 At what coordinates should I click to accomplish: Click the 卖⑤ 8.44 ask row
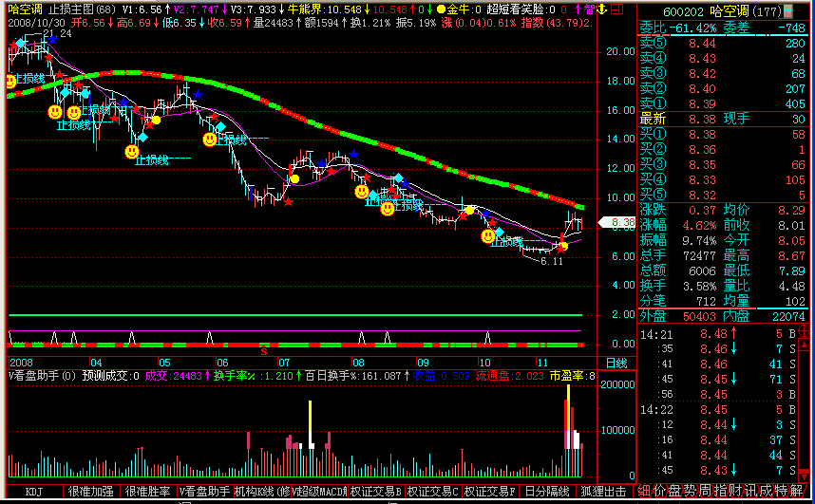[x=723, y=43]
